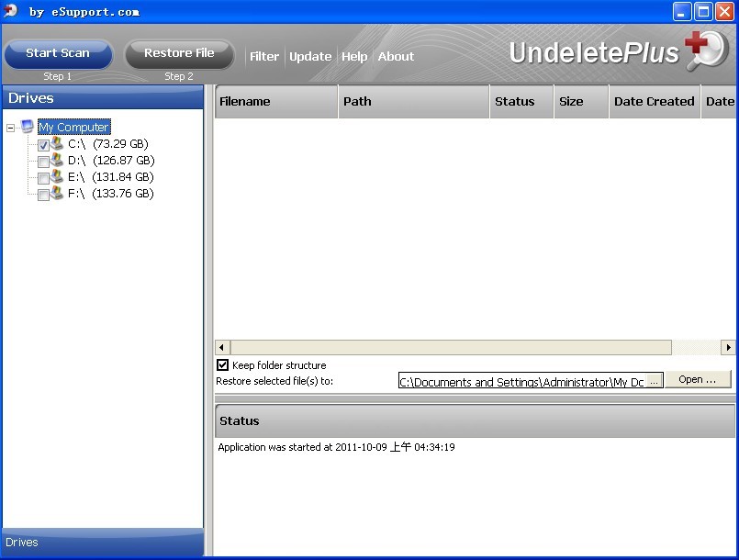Open the Filter menu
The height and width of the screenshot is (560, 739).
(264, 56)
